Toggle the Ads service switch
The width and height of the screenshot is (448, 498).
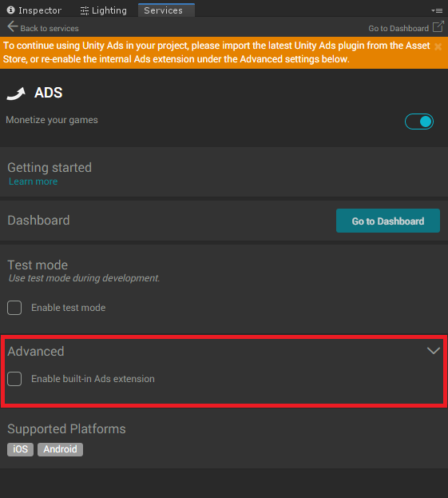[418, 122]
